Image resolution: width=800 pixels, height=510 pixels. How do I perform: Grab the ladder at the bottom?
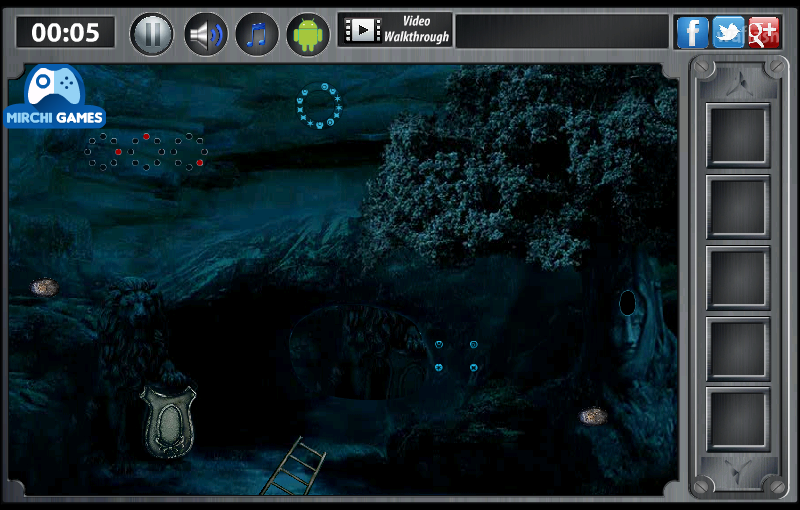click(x=294, y=466)
